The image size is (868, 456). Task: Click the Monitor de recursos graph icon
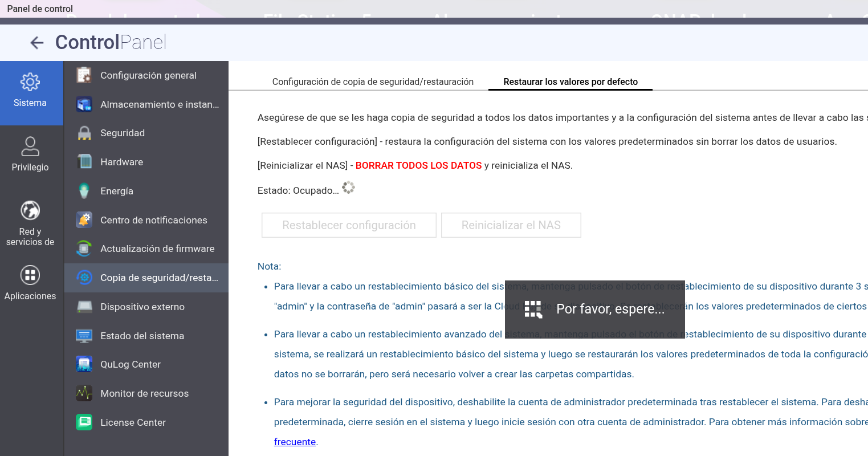coord(84,393)
